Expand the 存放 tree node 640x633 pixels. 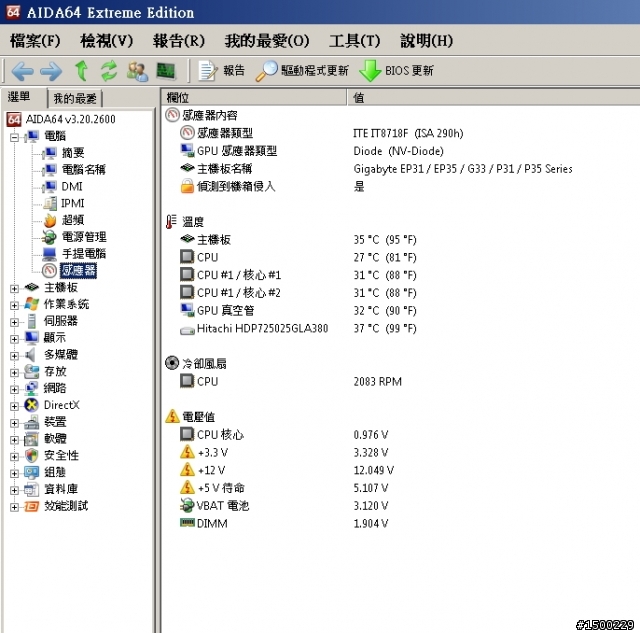tap(14, 373)
